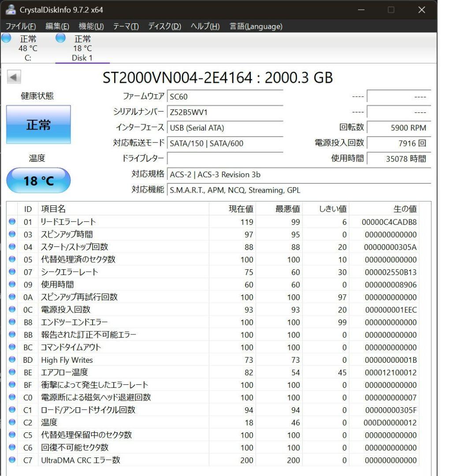Click the firmware field showing SC60
476x476 pixels.
point(225,97)
